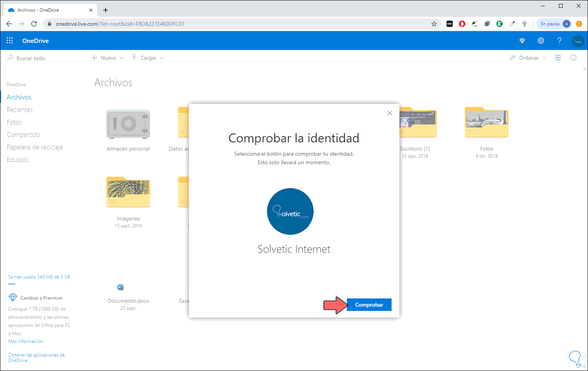588x371 pixels.
Task: Open the Almacén personal vault
Action: tap(128, 124)
